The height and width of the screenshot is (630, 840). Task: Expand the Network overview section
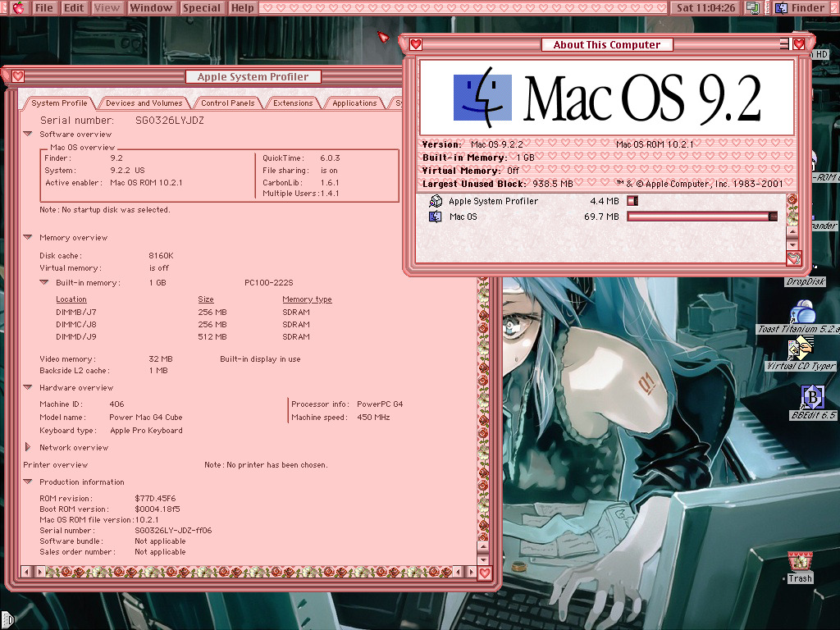pos(28,448)
